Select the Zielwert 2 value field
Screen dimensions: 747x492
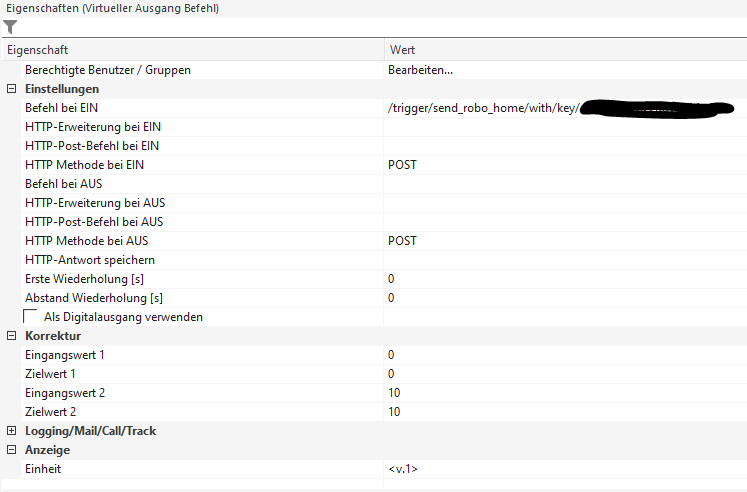[x=560, y=412]
